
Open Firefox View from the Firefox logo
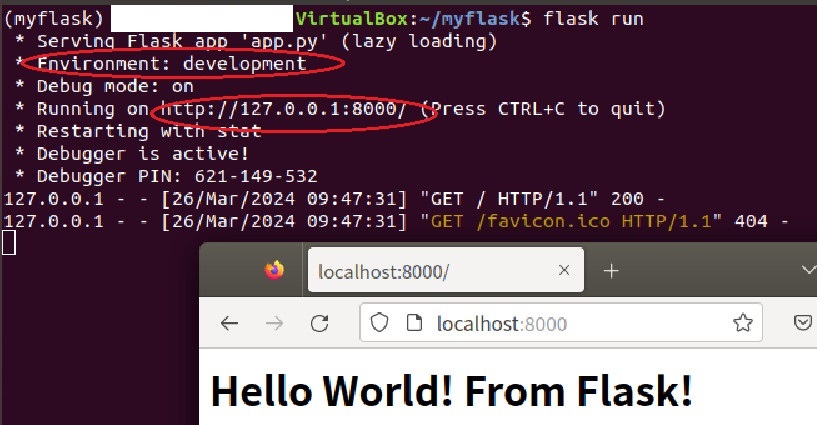coord(273,270)
